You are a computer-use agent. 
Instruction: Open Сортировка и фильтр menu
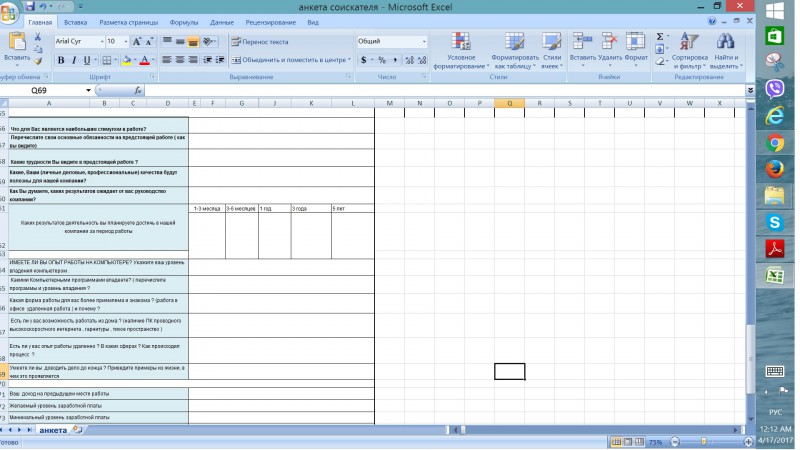(689, 51)
